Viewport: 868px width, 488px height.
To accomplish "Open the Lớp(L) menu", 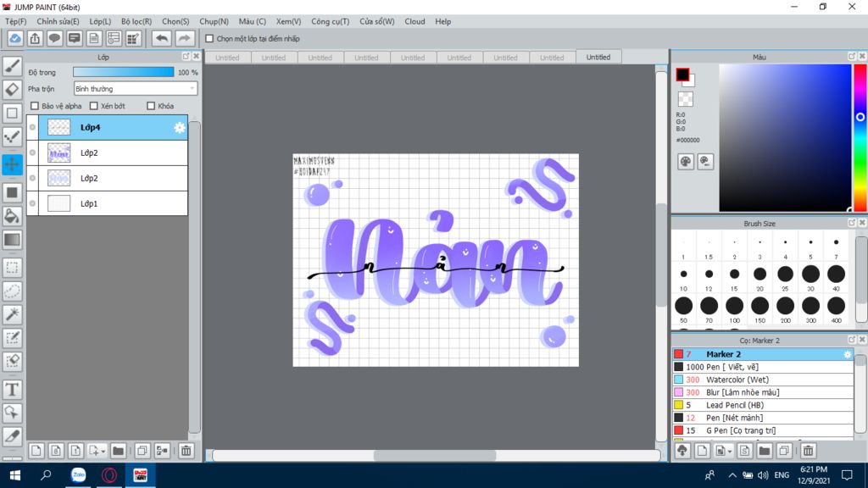I will coord(100,21).
